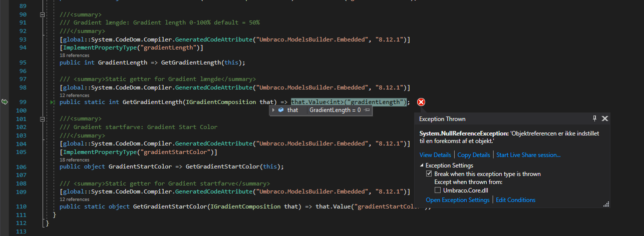Screen dimensions: 644x236
Task: Click ImplementPropertyType("gradientStartColor") attribute on line 105
Action: (x=139, y=151)
